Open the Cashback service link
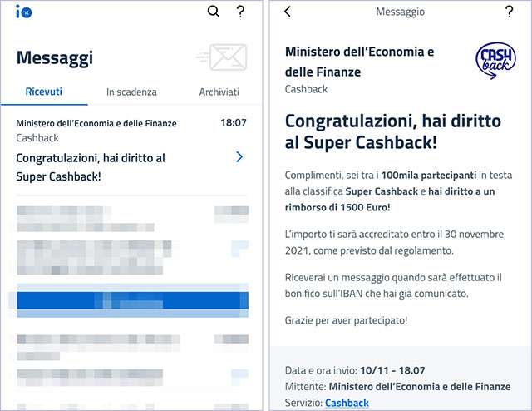The image size is (532, 411). (x=347, y=403)
